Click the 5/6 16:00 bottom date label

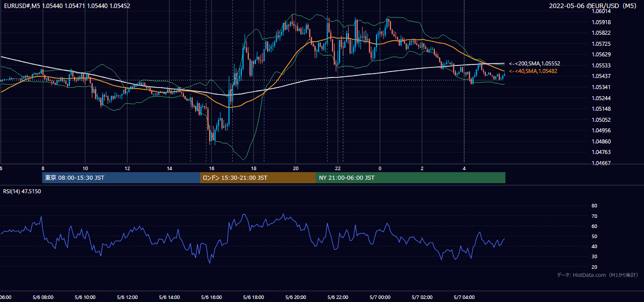[x=212, y=297]
